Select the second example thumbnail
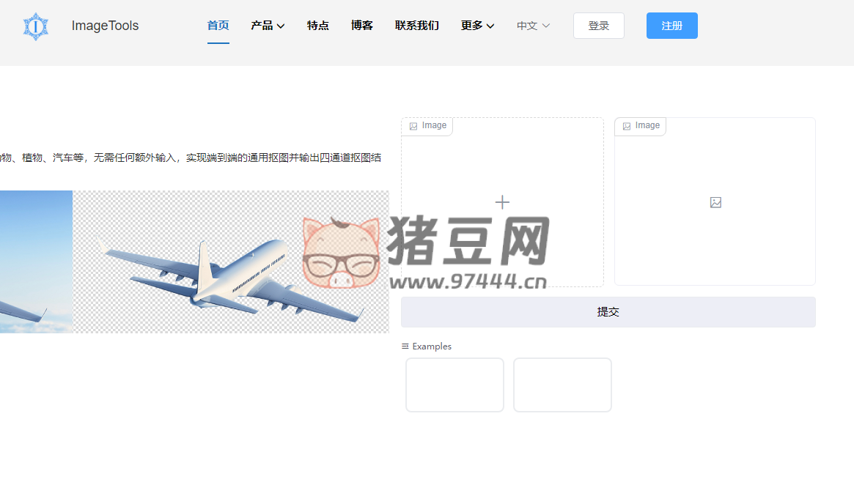 (x=562, y=385)
